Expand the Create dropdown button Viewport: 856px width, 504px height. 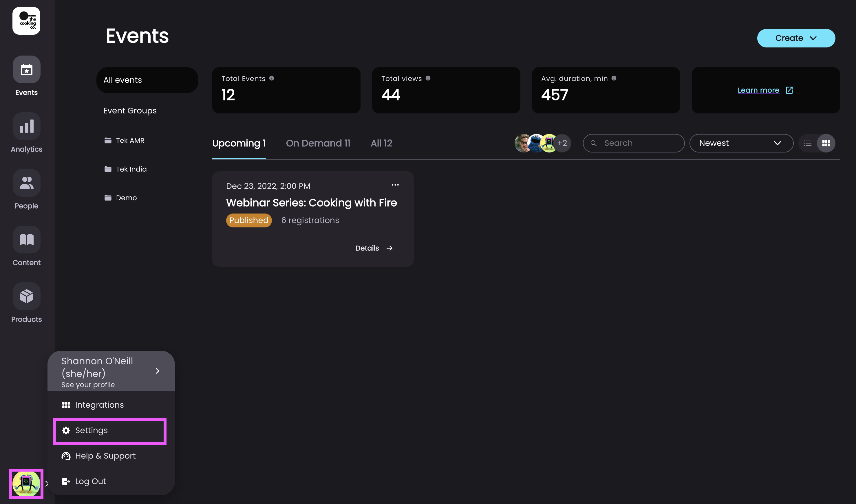[796, 38]
